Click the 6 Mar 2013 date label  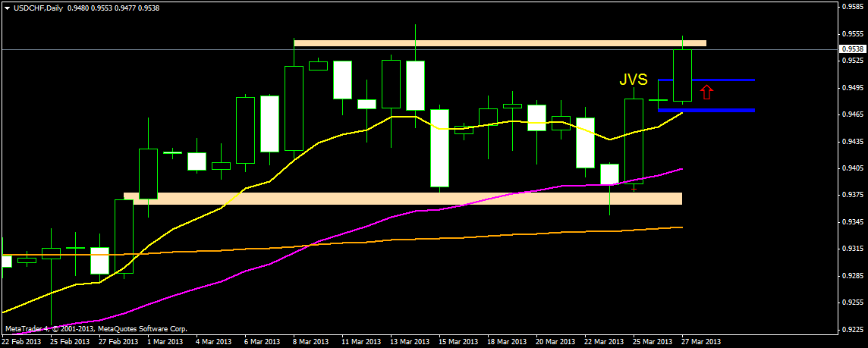tap(264, 342)
